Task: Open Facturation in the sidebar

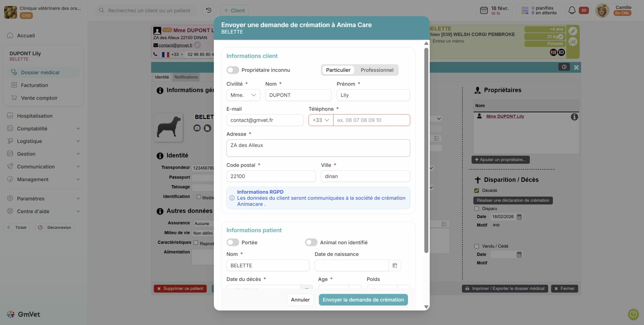Action: click(x=34, y=85)
